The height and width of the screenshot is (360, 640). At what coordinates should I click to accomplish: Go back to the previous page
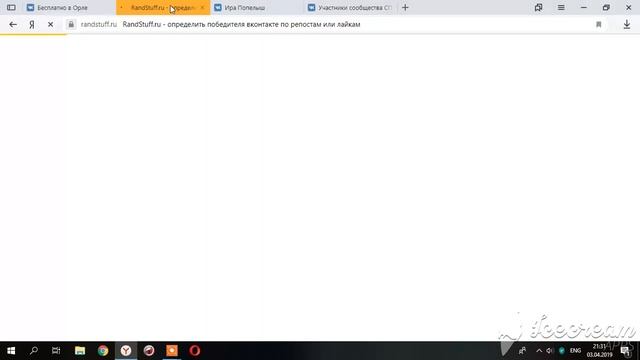pos(13,24)
